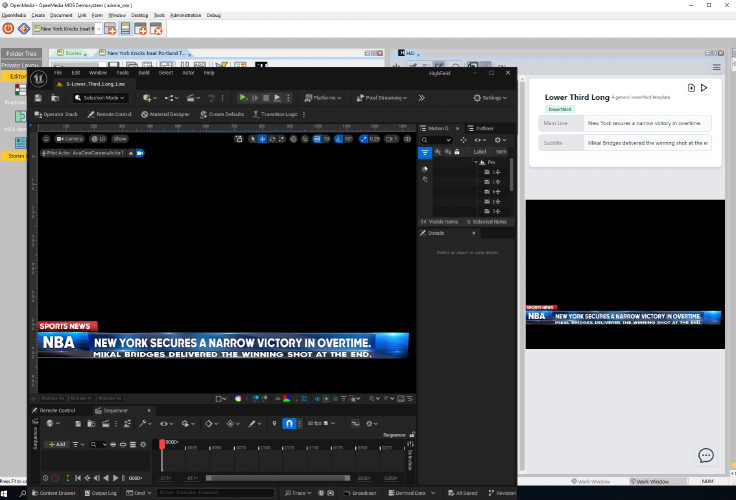Click the Create Defaults button
736x500 pixels.
tap(221, 114)
